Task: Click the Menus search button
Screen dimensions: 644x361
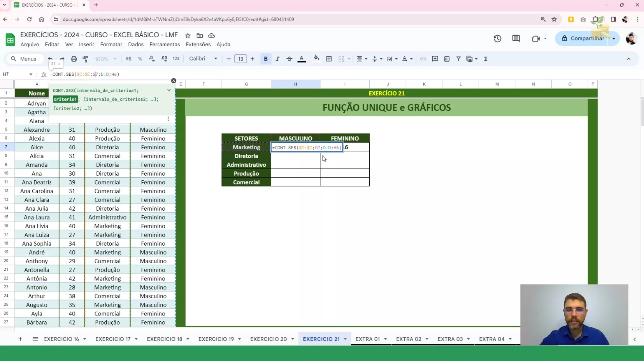Action: [24, 59]
